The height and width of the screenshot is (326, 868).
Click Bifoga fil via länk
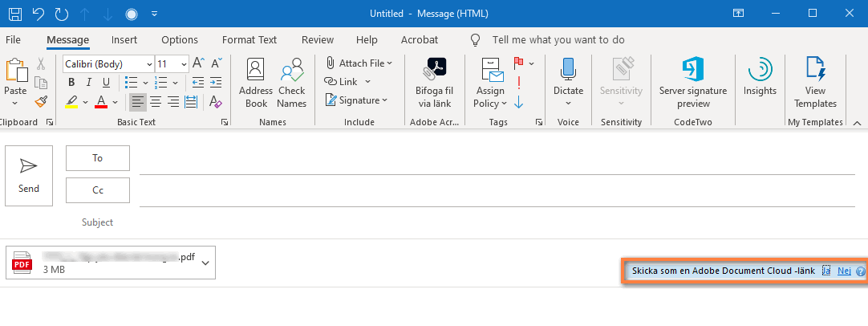click(435, 84)
